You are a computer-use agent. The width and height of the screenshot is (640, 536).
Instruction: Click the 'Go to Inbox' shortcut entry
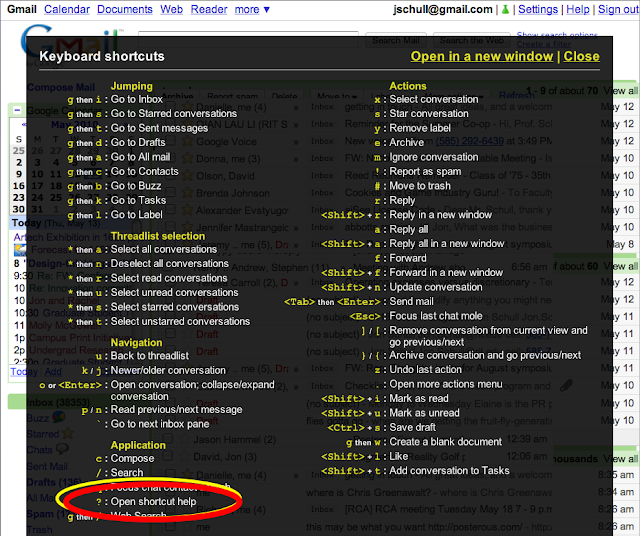coord(137,99)
